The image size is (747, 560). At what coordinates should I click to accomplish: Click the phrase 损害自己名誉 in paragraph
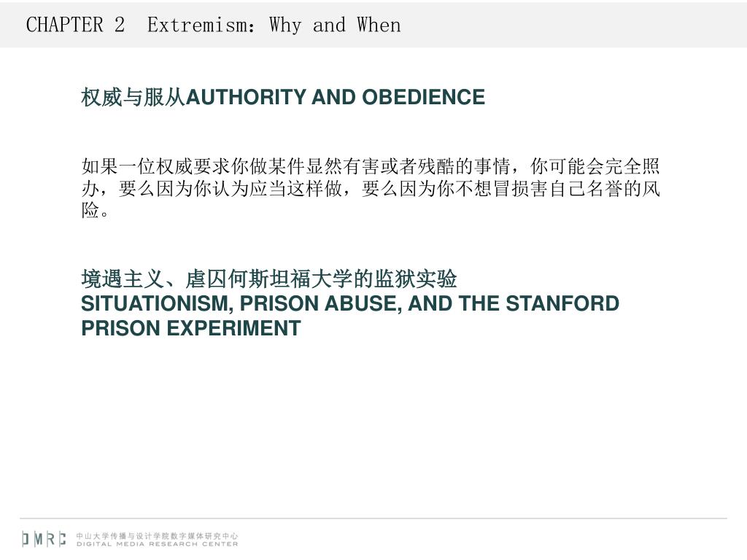click(x=567, y=189)
